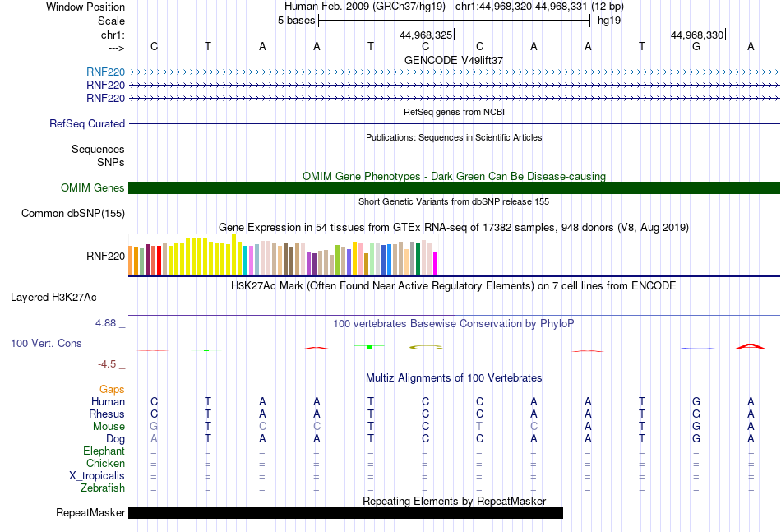Open the GENCODE V49lift37 track title
This screenshot has height=532, width=781.
coord(454,60)
